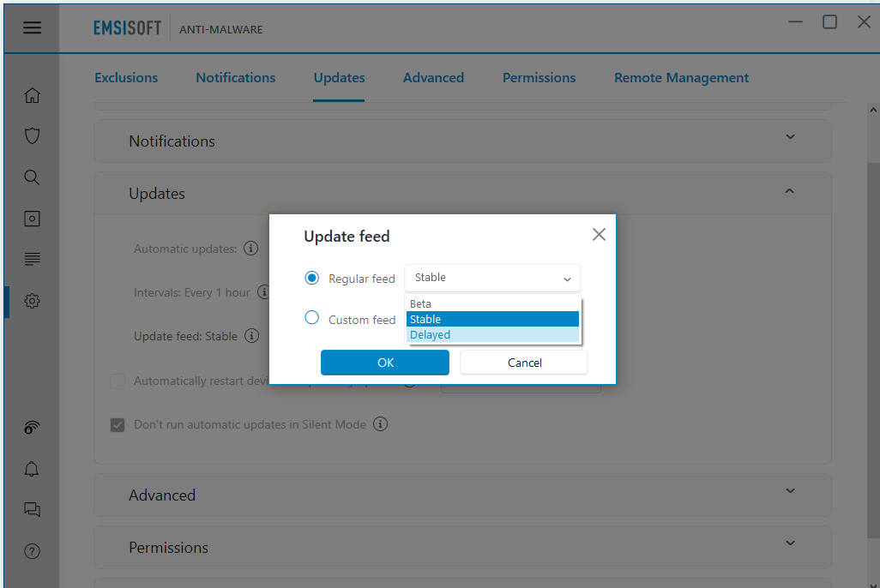This screenshot has width=880, height=588.
Task: Uncheck Don't run automatic updates in Silent Mode
Action: click(x=118, y=425)
